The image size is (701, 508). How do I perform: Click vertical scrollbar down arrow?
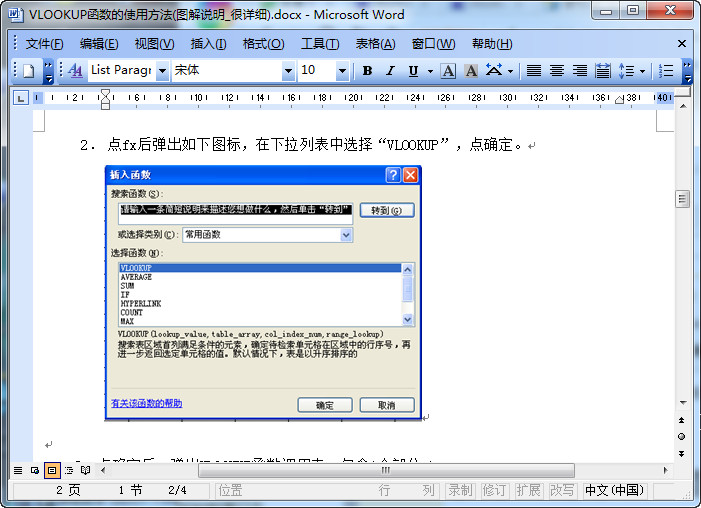pos(683,403)
